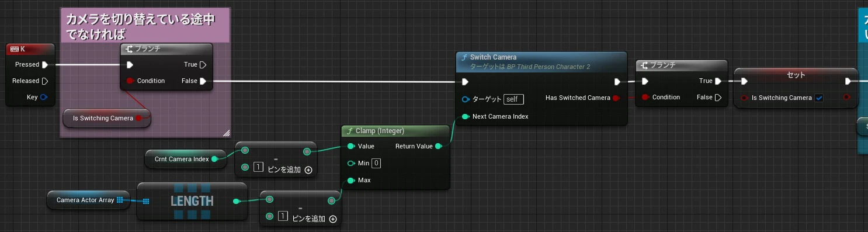Select the セット node header

[x=796, y=75]
